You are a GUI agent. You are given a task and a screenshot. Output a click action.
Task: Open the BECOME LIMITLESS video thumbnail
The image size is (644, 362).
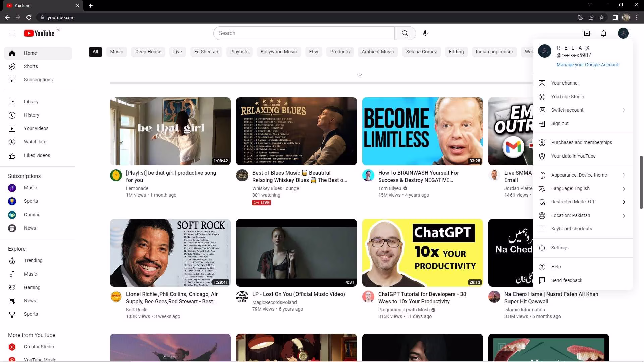click(x=422, y=131)
